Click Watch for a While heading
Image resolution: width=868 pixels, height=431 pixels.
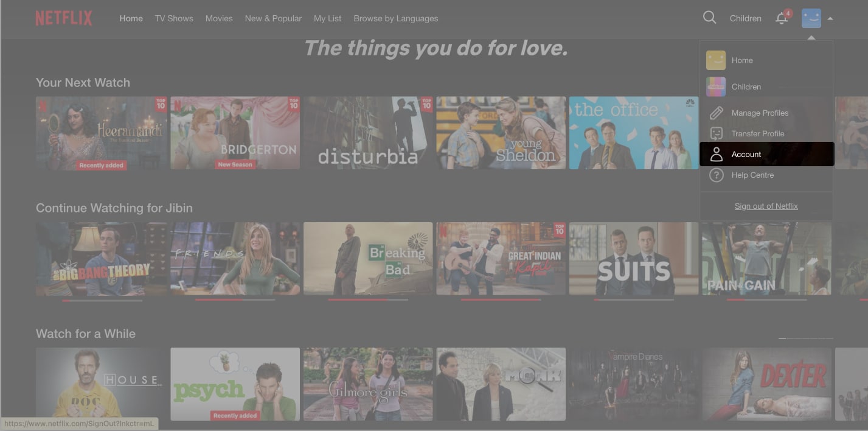(86, 334)
